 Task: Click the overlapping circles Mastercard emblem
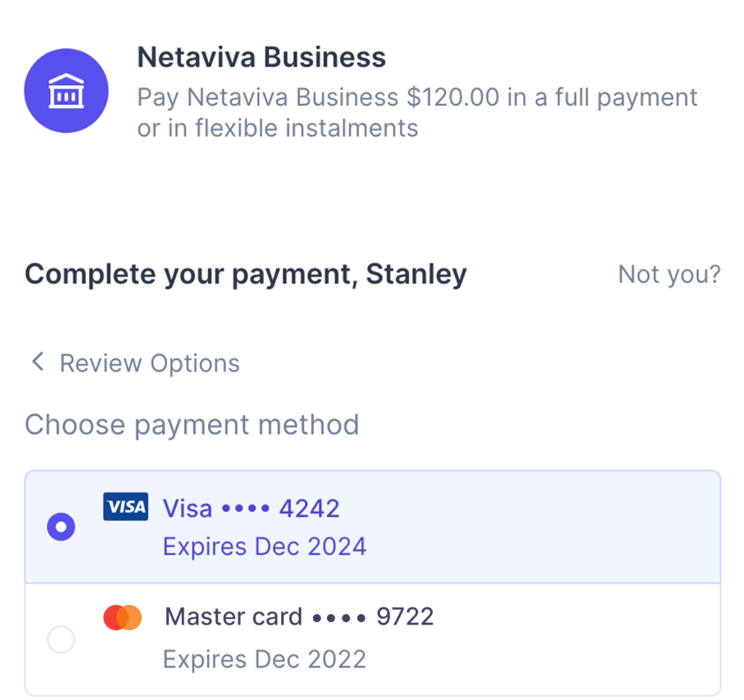click(x=124, y=616)
